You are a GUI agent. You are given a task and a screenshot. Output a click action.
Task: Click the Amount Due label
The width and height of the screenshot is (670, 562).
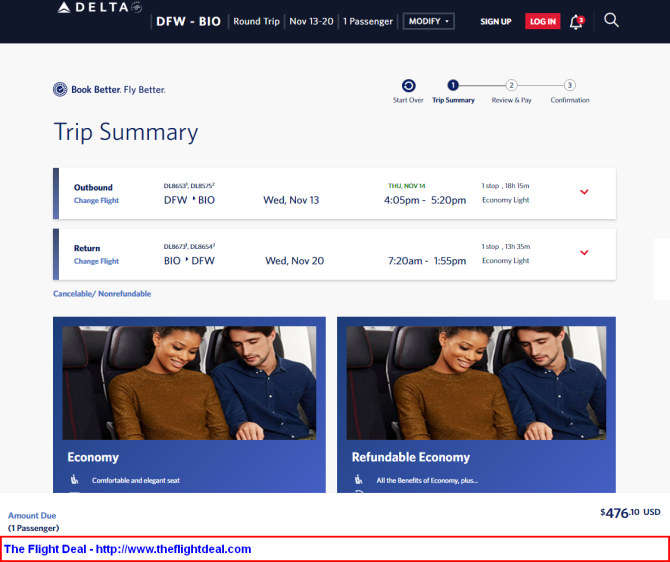coord(32,515)
